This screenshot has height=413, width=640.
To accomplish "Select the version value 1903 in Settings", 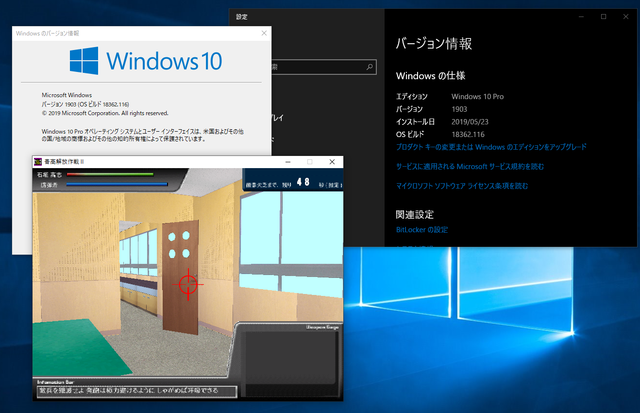I will 459,109.
